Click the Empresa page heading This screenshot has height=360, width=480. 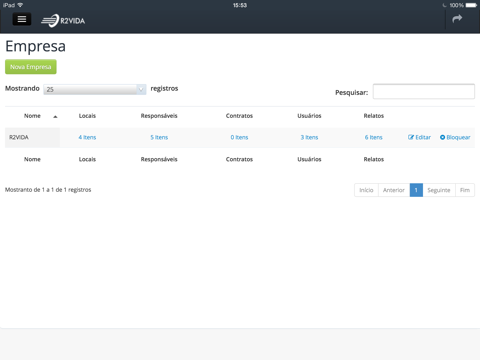click(35, 46)
